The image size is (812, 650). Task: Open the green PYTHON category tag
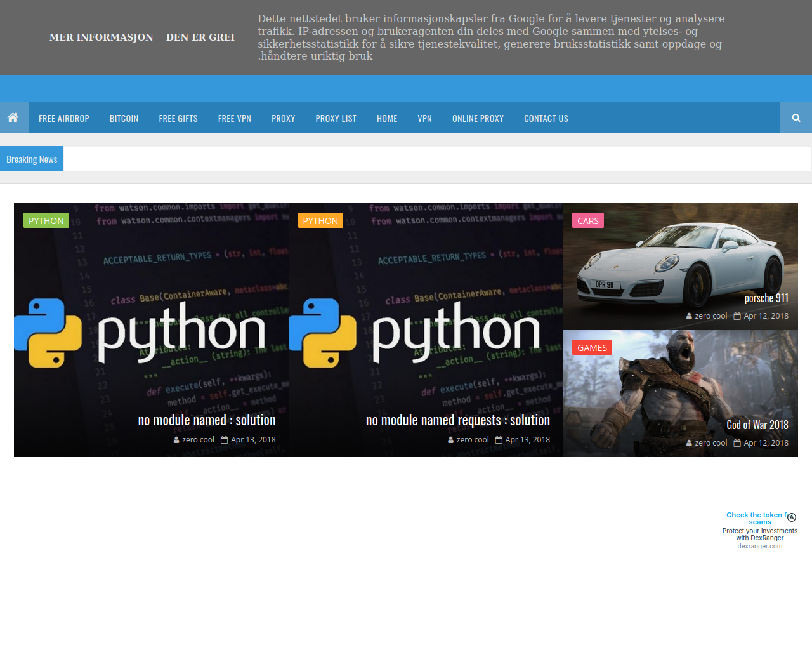click(46, 220)
